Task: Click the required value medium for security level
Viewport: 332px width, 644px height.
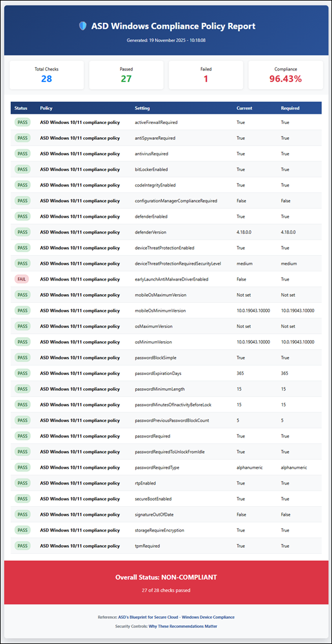Action: 289,263
